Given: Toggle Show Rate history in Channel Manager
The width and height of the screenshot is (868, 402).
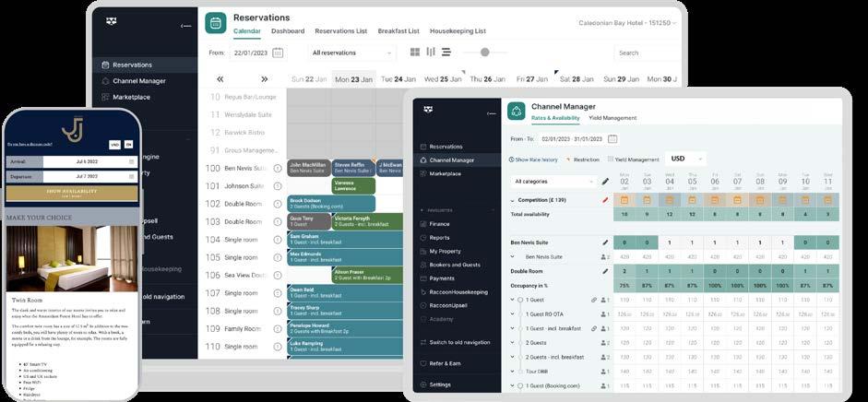Looking at the screenshot, I should [x=532, y=160].
